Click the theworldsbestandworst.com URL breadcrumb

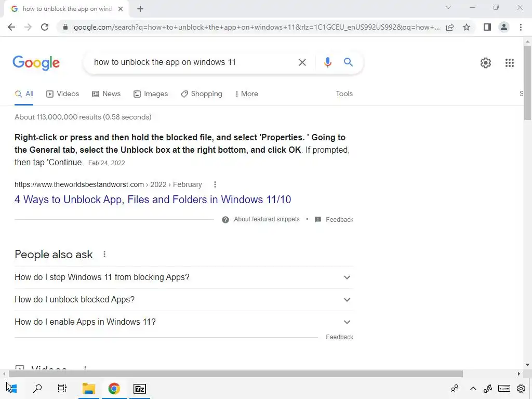[x=108, y=184]
